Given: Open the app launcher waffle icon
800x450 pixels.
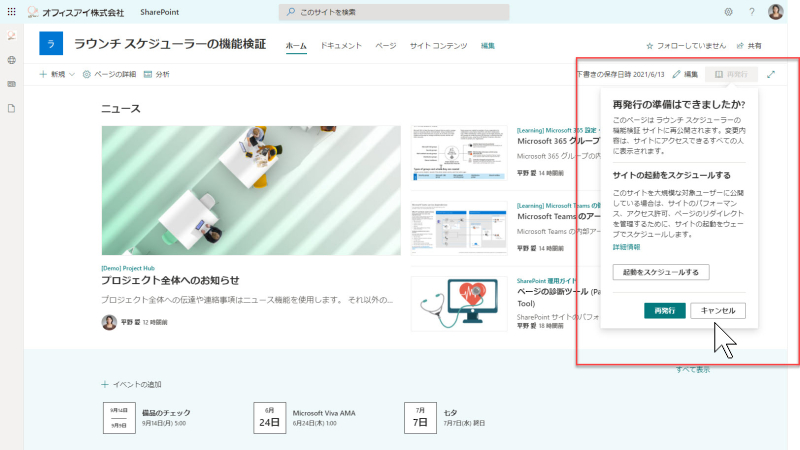Looking at the screenshot, I should point(11,11).
